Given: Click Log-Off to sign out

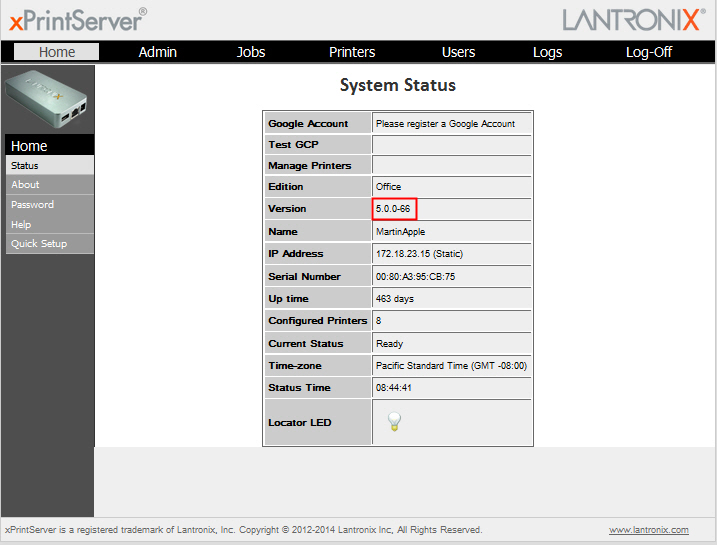Looking at the screenshot, I should pyautogui.click(x=649, y=52).
